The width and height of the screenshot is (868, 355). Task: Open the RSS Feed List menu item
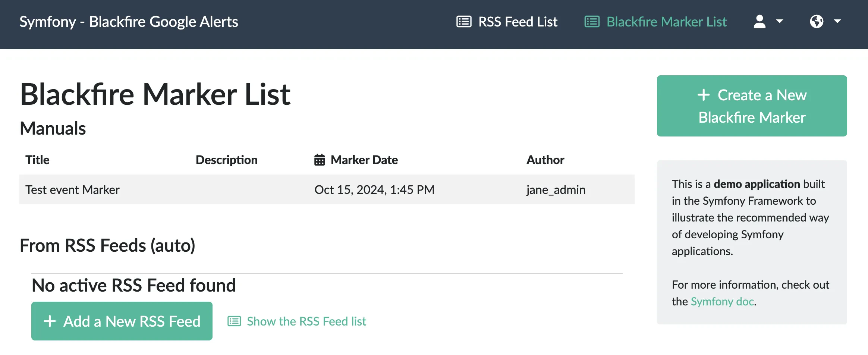[518, 22]
